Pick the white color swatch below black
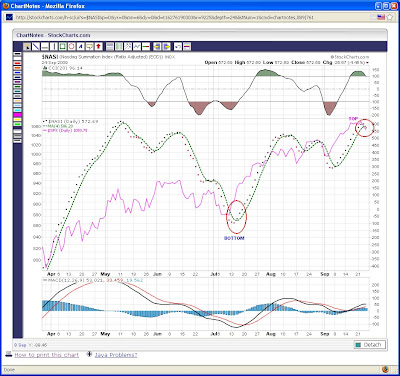 tap(18, 58)
